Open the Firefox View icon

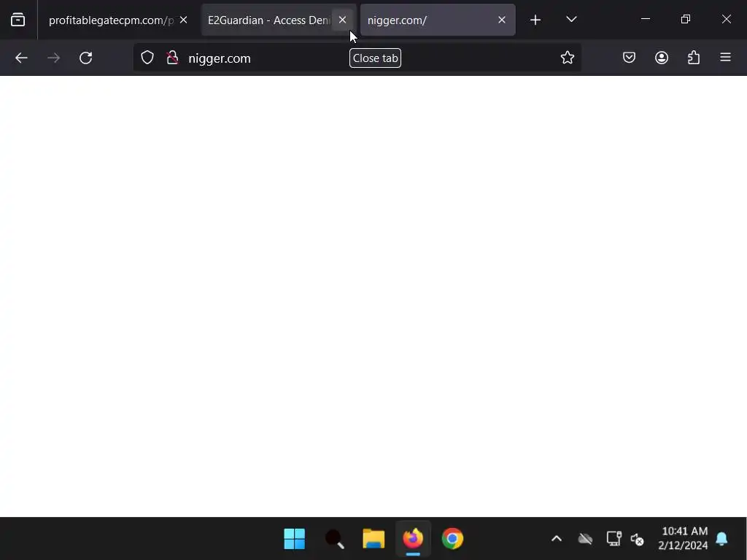18,20
